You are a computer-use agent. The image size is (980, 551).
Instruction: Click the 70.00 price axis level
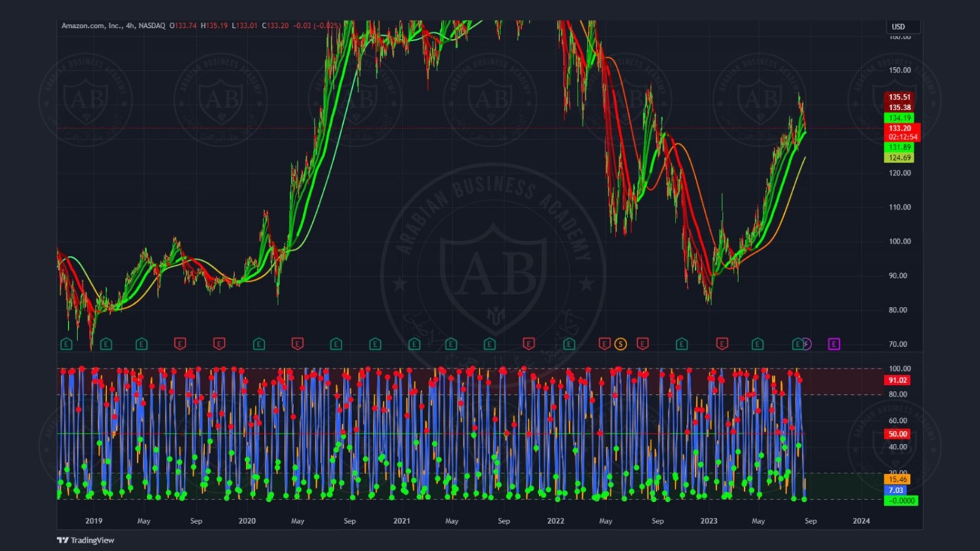pyautogui.click(x=898, y=344)
